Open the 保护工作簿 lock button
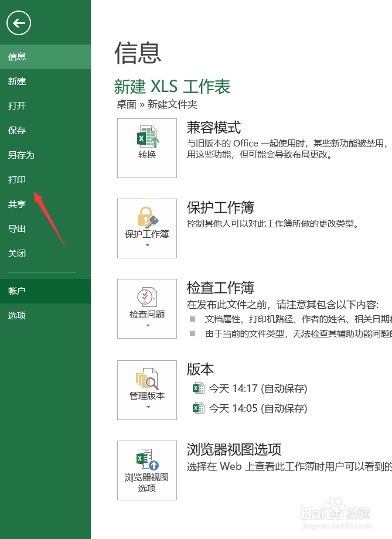Image resolution: width=392 pixels, height=539 pixels. tap(147, 228)
